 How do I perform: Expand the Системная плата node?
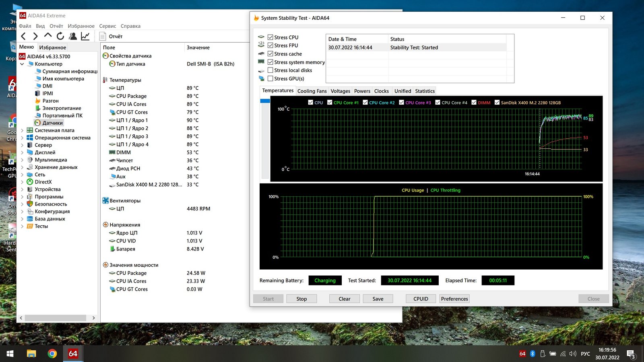tap(22, 130)
